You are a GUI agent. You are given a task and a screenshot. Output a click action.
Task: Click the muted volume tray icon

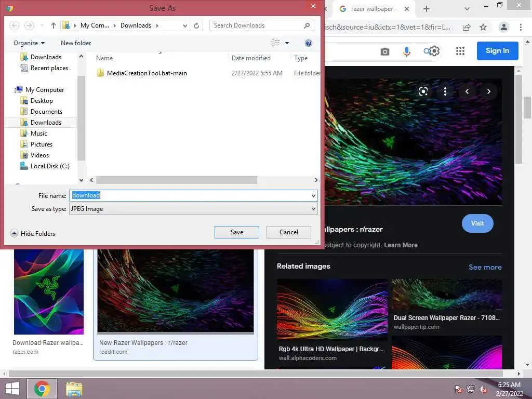483,389
